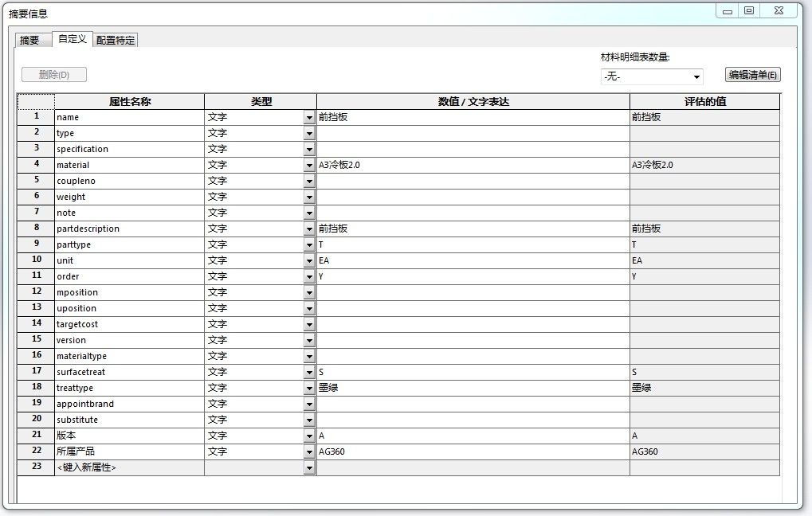Viewport: 812px width, 516px height.
Task: Click the 删除 button
Action: (54, 75)
